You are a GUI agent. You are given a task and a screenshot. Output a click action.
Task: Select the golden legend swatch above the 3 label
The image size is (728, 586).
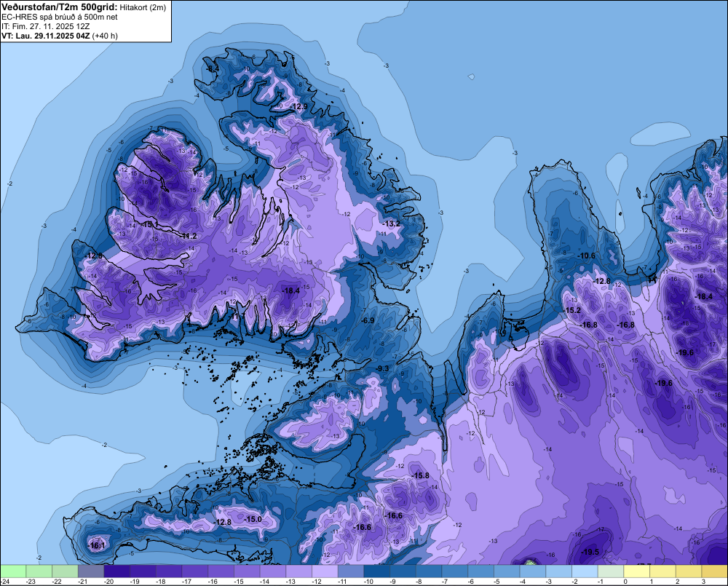[715, 571]
